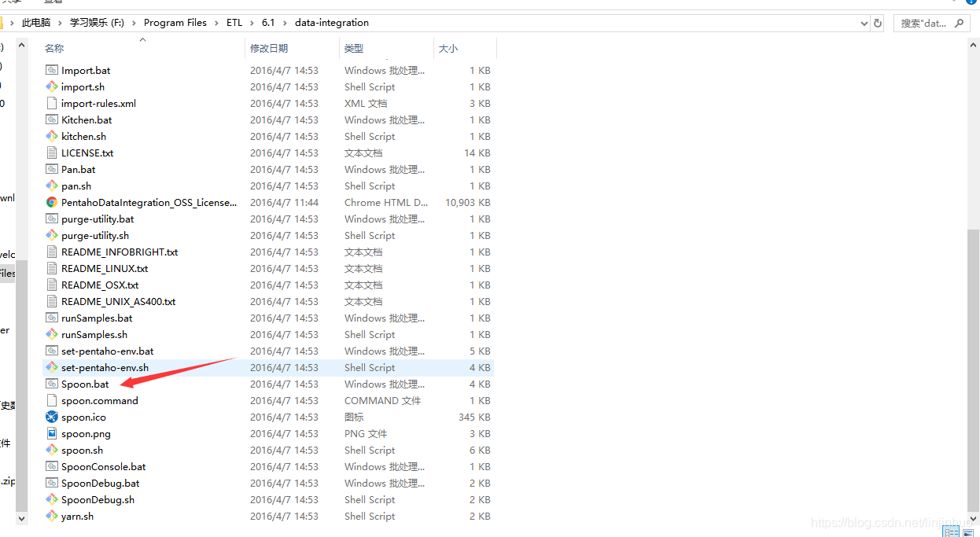Click the kitchen.sh script icon
Viewport: 980px width, 537px height.
(x=52, y=136)
